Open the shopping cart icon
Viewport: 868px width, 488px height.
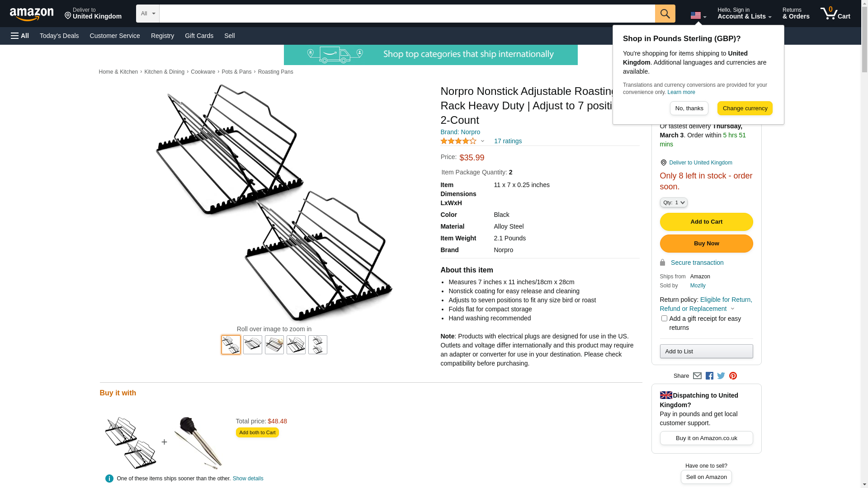[835, 14]
